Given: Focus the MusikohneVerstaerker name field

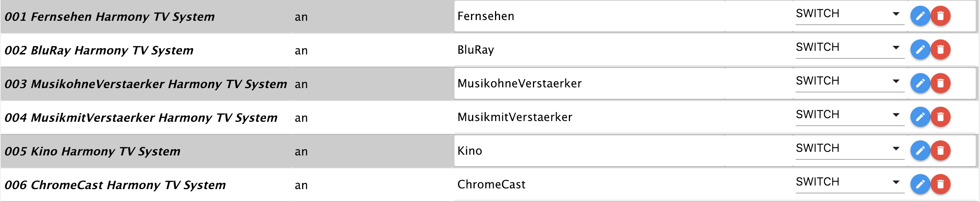Looking at the screenshot, I should click(589, 83).
